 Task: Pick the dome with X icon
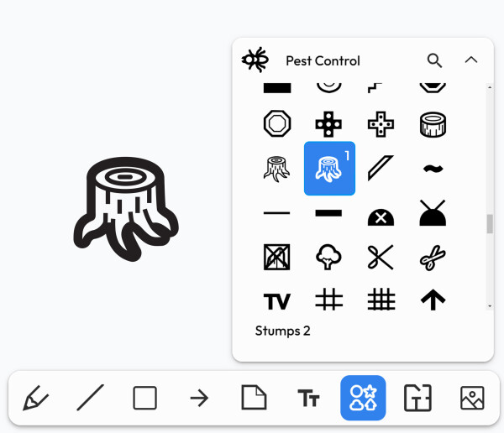[x=381, y=217]
